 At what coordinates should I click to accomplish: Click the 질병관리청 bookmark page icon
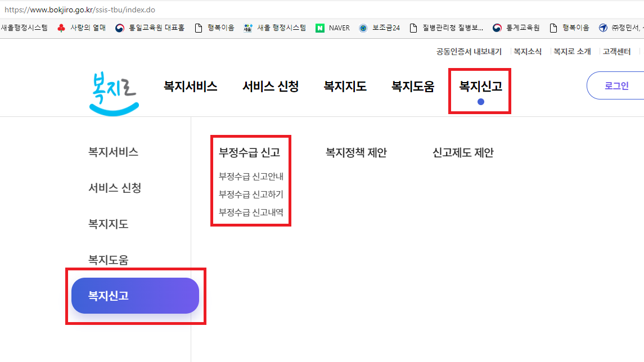pos(414,28)
